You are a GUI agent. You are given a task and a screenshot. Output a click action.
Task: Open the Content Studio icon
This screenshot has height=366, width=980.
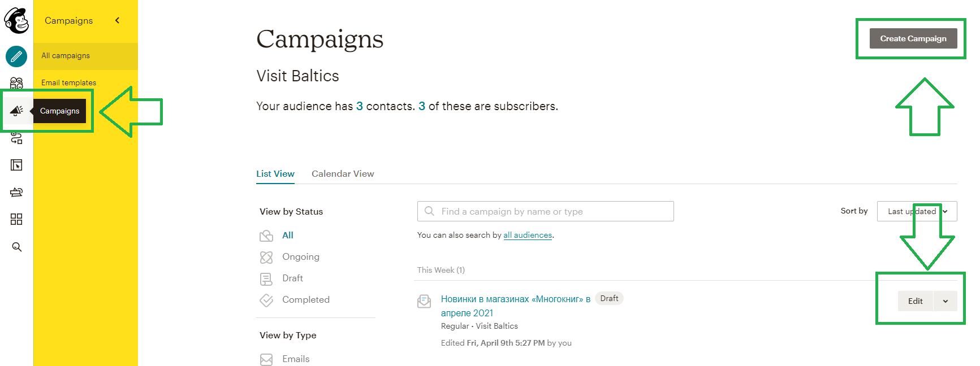pyautogui.click(x=16, y=192)
